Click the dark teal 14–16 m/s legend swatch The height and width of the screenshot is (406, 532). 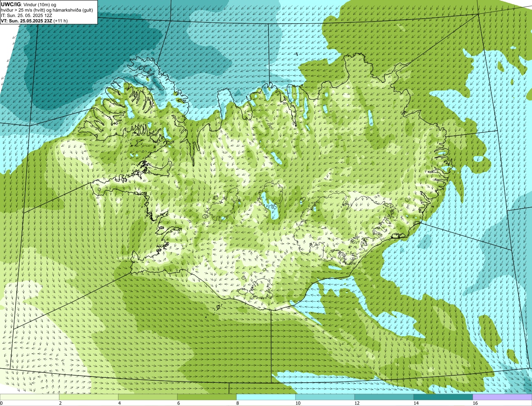point(443,397)
